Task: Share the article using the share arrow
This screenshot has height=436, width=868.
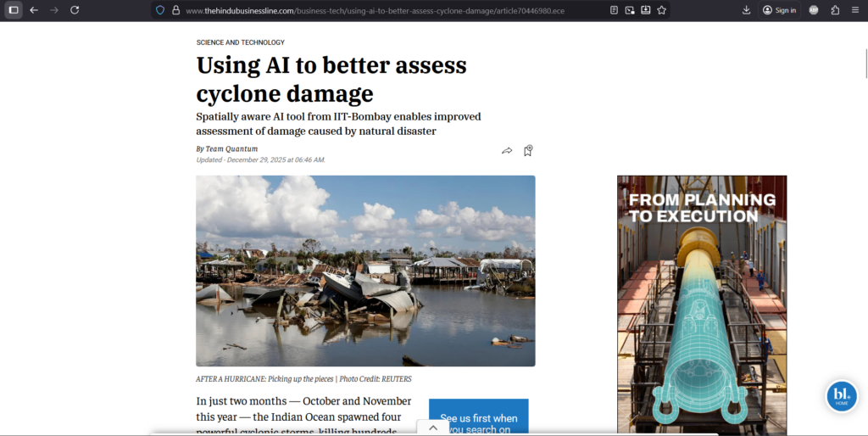Action: (507, 151)
